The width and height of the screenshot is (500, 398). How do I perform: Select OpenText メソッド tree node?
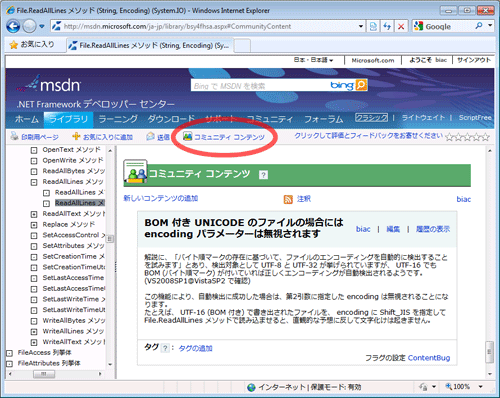click(x=71, y=150)
